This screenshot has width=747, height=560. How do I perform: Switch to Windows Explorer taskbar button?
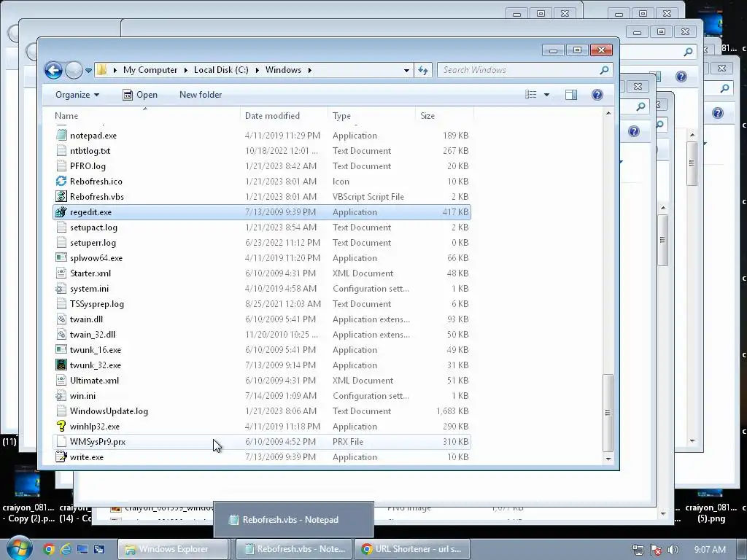172,549
